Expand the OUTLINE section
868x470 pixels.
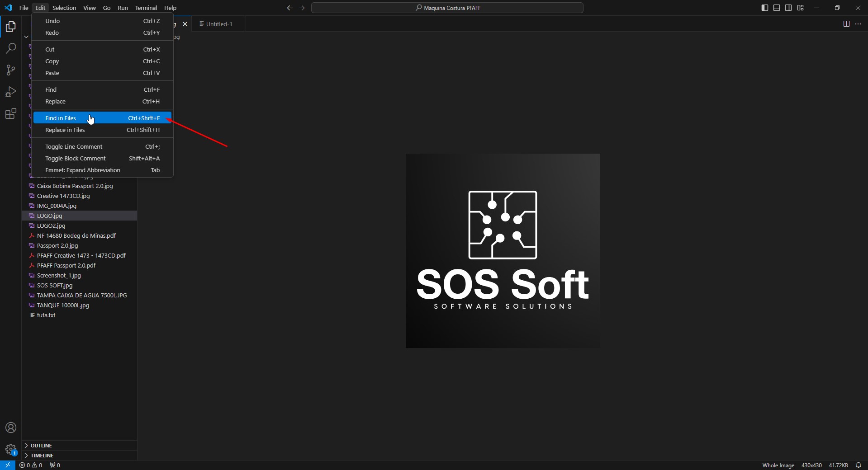coord(41,446)
